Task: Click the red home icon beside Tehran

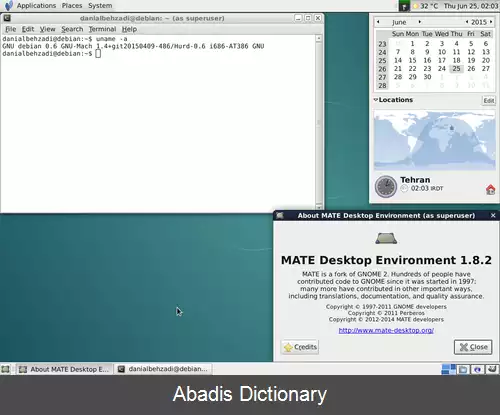Action: pyautogui.click(x=490, y=189)
